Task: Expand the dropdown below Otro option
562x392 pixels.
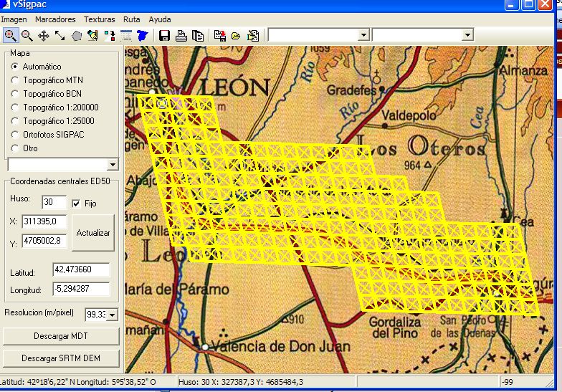Action: (x=112, y=165)
